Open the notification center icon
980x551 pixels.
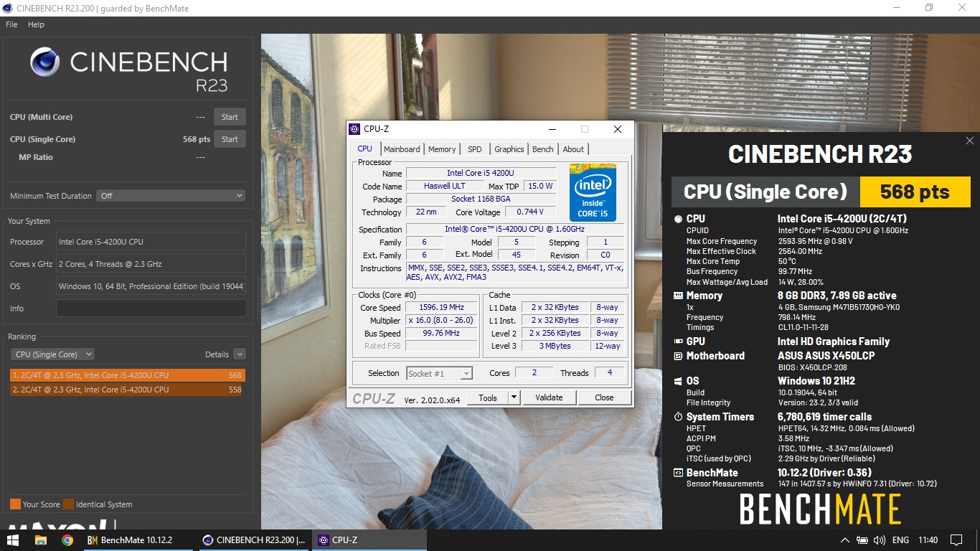point(956,540)
